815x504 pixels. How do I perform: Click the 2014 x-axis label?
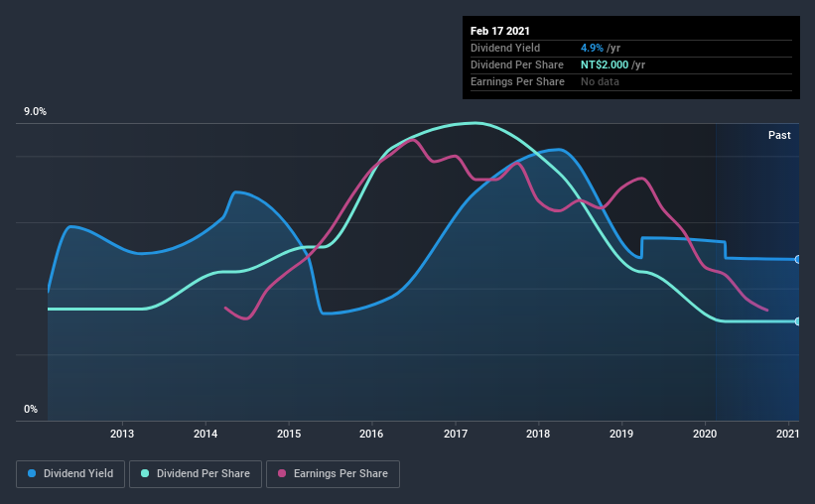click(205, 434)
